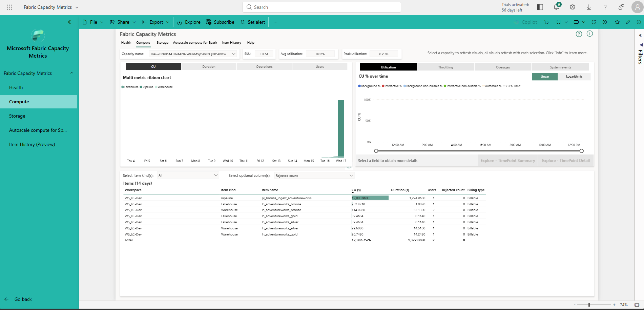644x310 pixels.
Task: Switch to the System events view
Action: (x=560, y=67)
